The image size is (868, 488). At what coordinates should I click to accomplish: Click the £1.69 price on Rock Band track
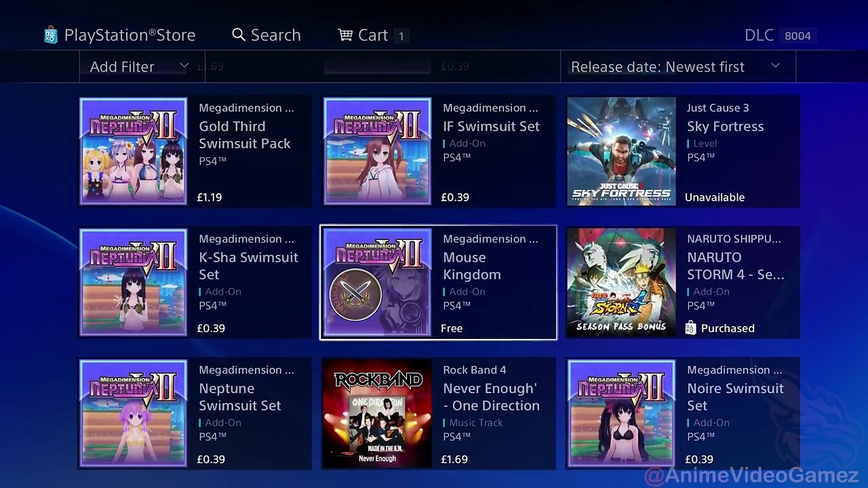(x=454, y=459)
